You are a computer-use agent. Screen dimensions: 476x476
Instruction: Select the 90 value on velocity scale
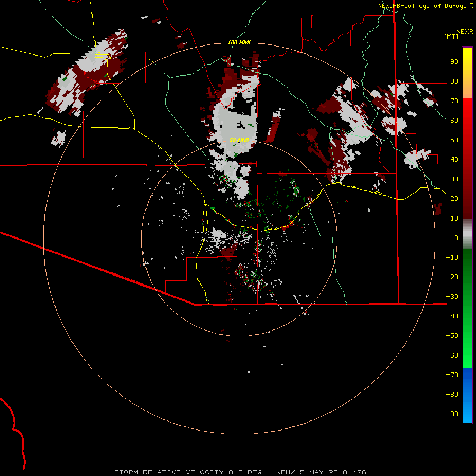point(454,62)
